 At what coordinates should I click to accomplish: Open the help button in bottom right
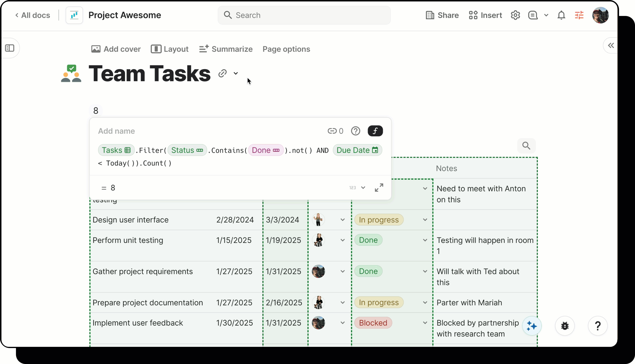pyautogui.click(x=598, y=326)
